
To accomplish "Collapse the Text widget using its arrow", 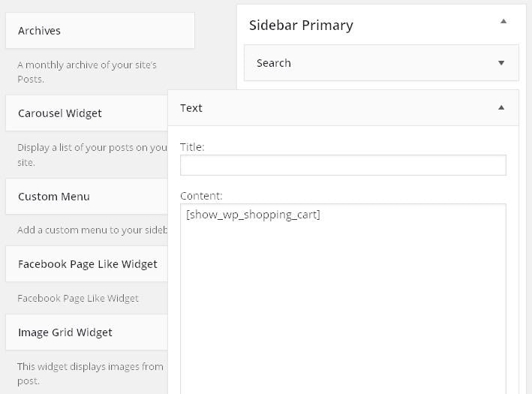I will (501, 108).
